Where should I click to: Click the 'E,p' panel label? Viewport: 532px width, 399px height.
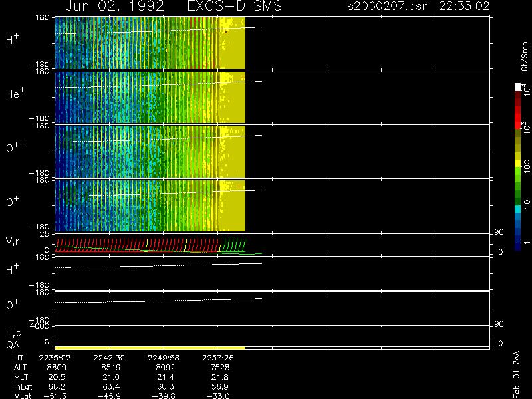[x=13, y=334]
